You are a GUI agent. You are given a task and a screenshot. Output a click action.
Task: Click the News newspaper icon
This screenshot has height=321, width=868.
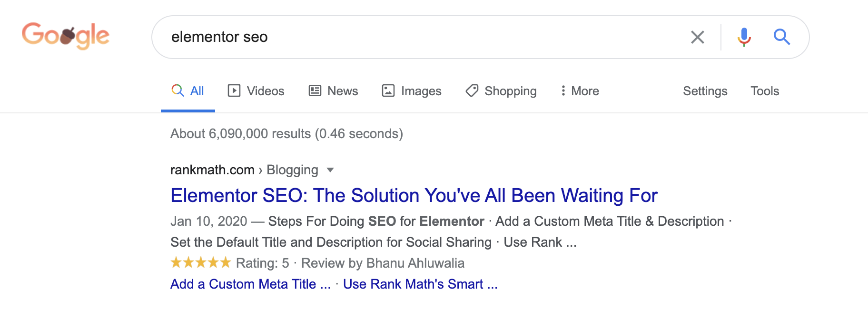click(315, 90)
